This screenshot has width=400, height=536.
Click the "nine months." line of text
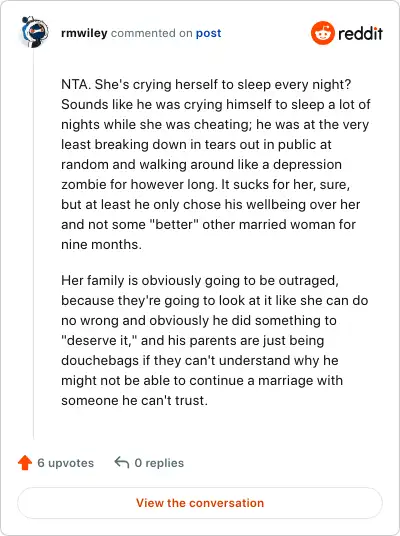[102, 244]
